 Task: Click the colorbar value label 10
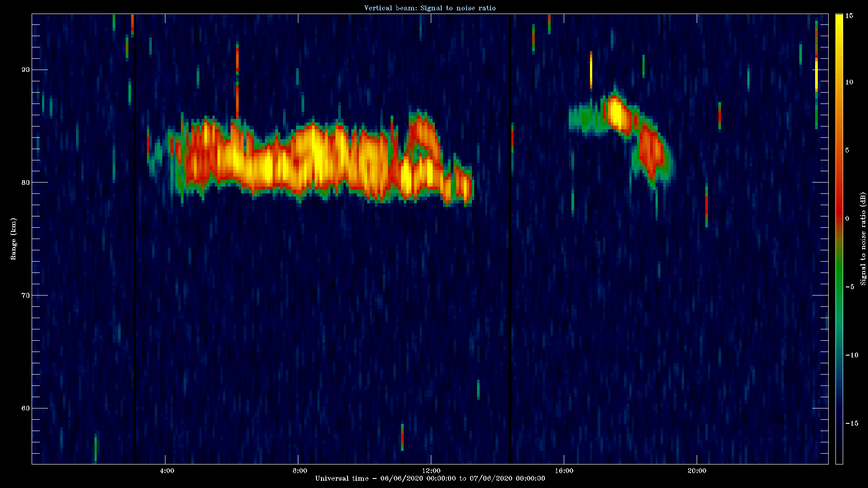[849, 82]
